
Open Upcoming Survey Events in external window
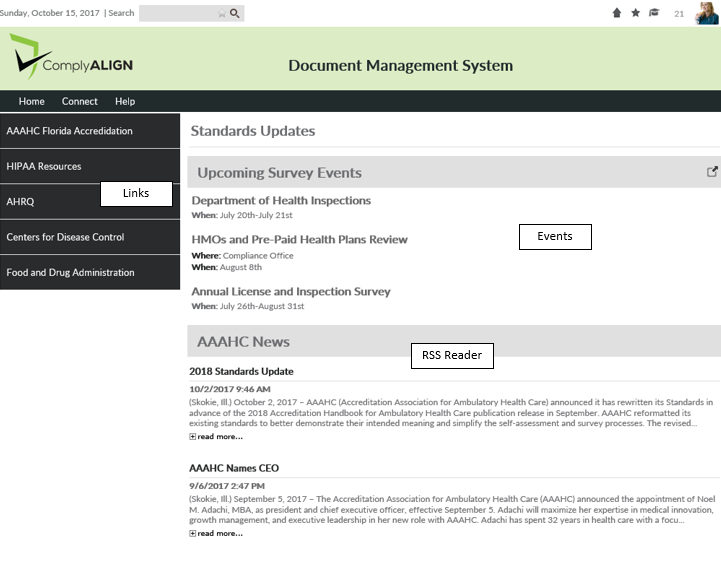click(712, 172)
